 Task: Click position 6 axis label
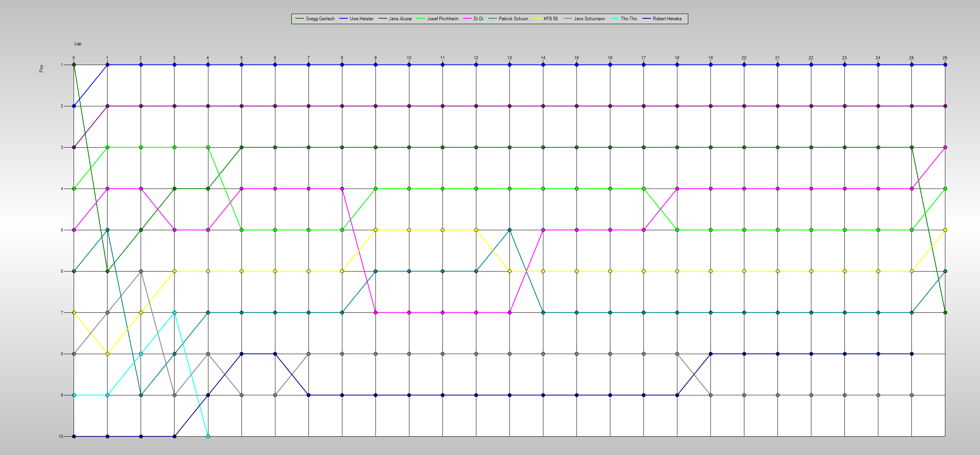pyautogui.click(x=62, y=271)
